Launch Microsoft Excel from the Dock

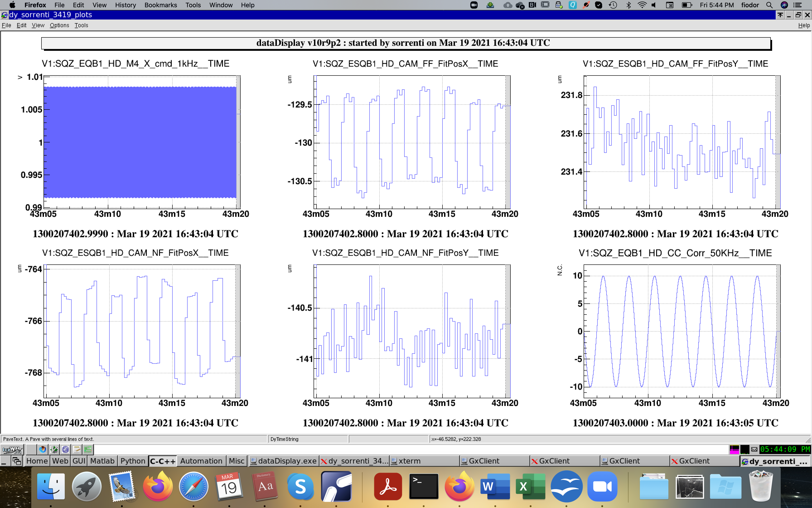click(x=531, y=486)
